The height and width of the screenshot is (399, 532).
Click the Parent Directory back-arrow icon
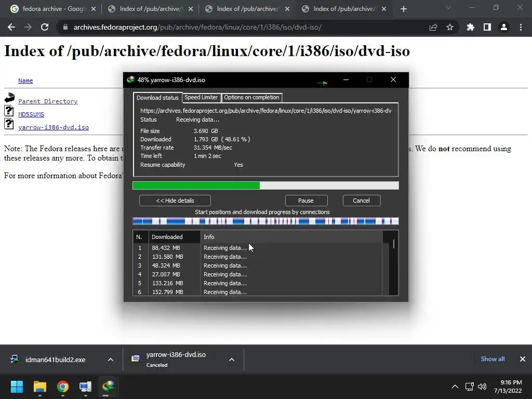(x=9, y=98)
